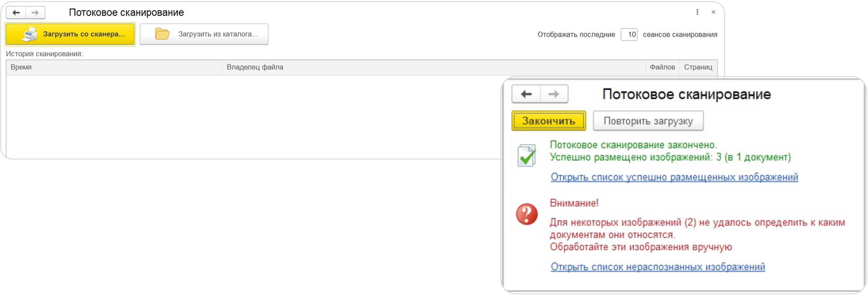Open the three-dot more options menu
The image size is (868, 295).
(x=697, y=12)
